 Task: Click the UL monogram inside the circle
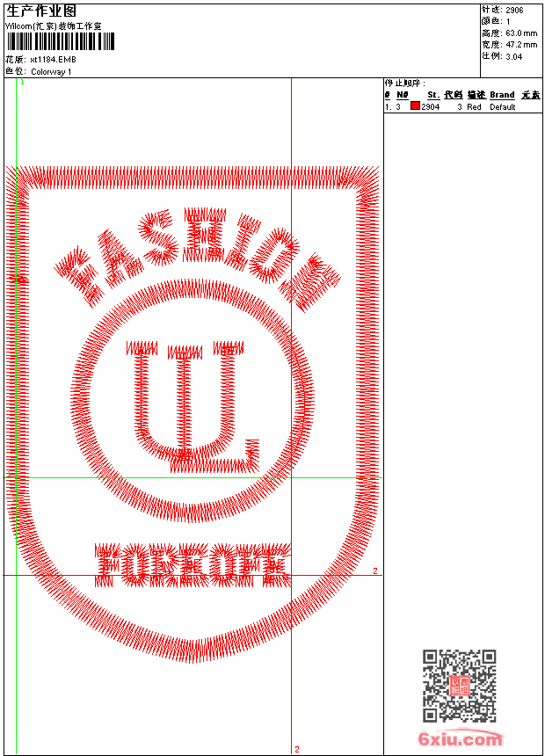click(193, 406)
